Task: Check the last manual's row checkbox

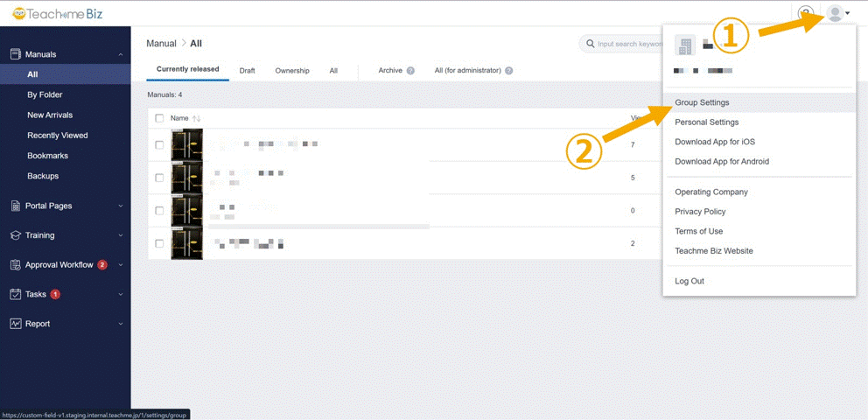Action: point(159,243)
